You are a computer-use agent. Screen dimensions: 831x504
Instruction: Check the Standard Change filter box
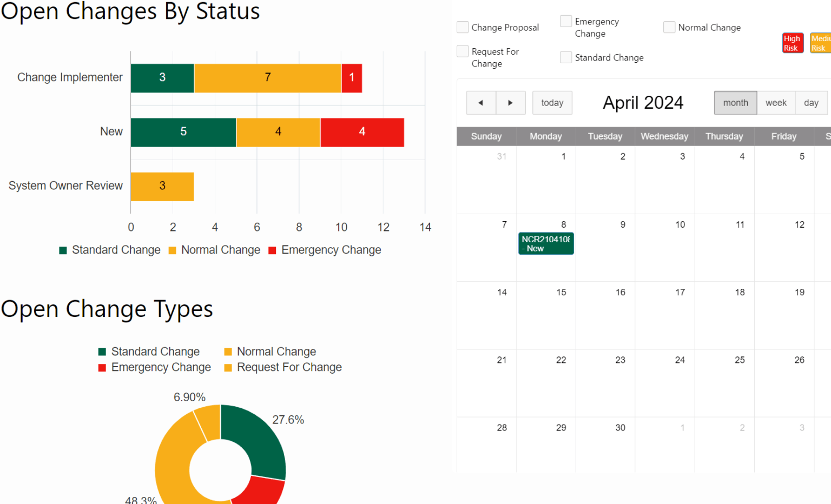click(x=566, y=57)
